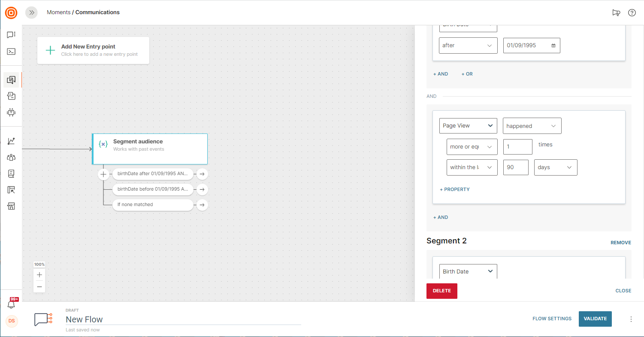Click the plus button under Segment audience
This screenshot has width=644, height=337.
coord(103,174)
